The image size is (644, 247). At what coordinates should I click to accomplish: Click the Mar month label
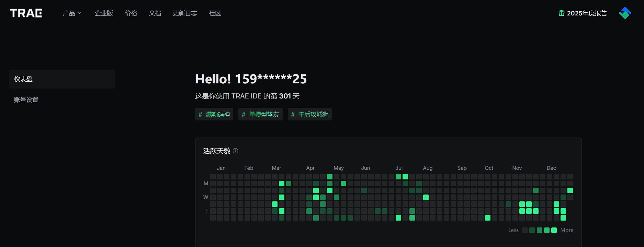(276, 168)
